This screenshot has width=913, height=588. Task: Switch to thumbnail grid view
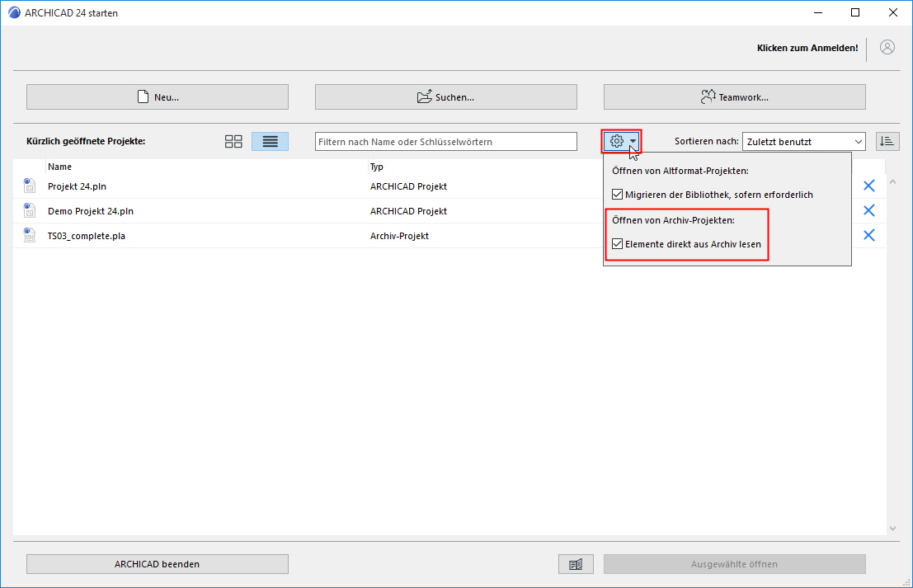pos(233,142)
